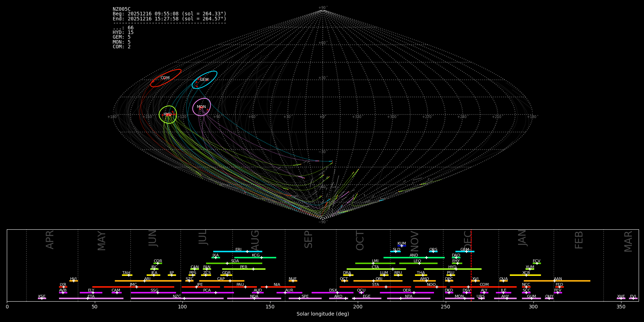
Task: Select the GEM radiant label inside cyan ellipse
Action: [204, 80]
